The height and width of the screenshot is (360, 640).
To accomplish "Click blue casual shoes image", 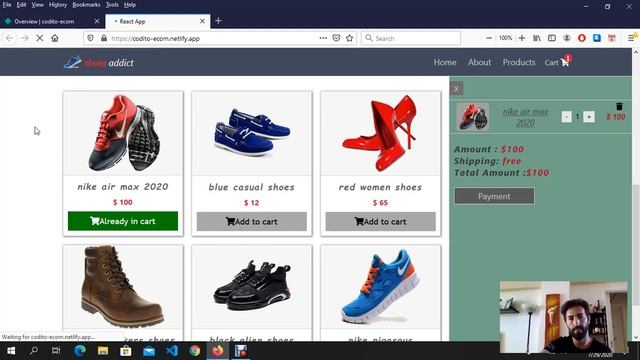I will (x=251, y=133).
